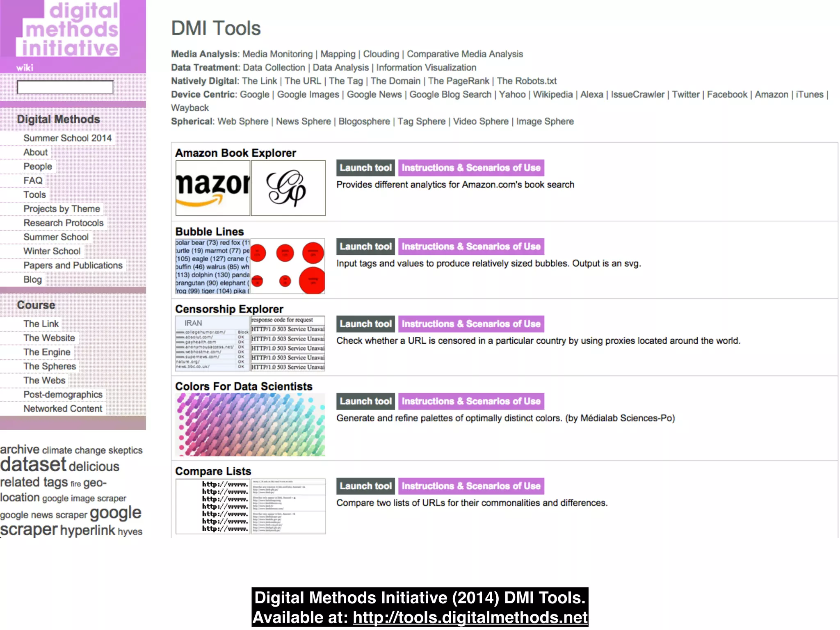Open instructions for Colors For Data Scientists
Image resolution: width=840 pixels, height=630 pixels.
point(471,401)
